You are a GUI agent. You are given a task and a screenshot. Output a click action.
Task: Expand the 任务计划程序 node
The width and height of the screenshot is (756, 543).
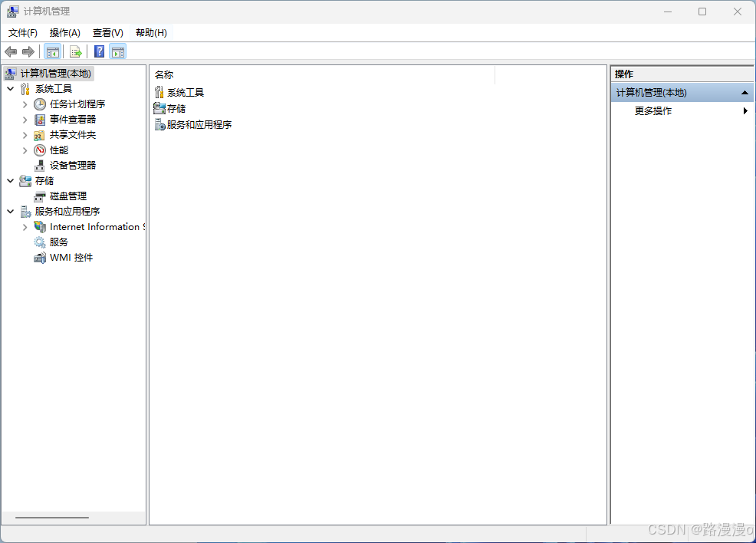[x=25, y=104]
